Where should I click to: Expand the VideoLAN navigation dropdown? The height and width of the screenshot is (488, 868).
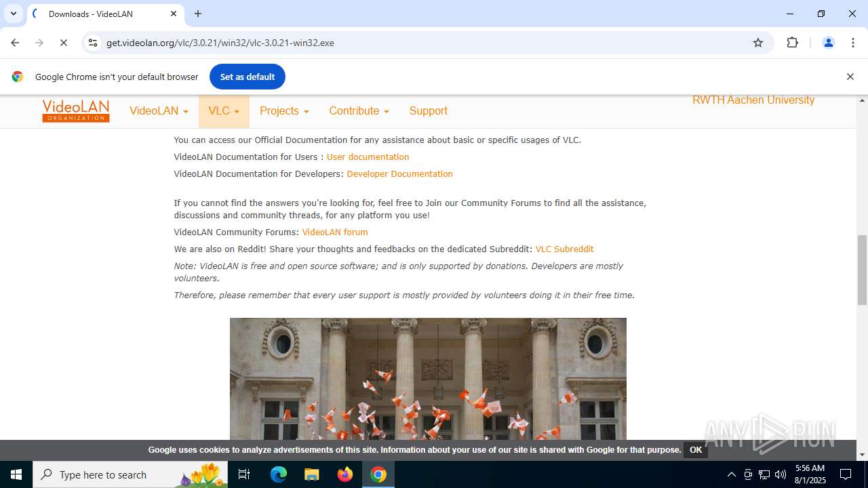(x=159, y=111)
